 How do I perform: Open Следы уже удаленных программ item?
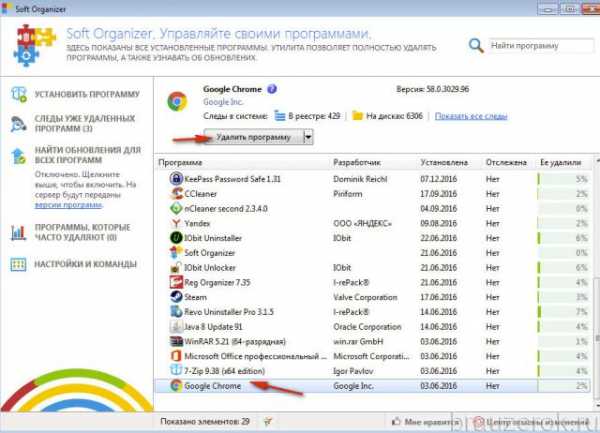[x=85, y=124]
